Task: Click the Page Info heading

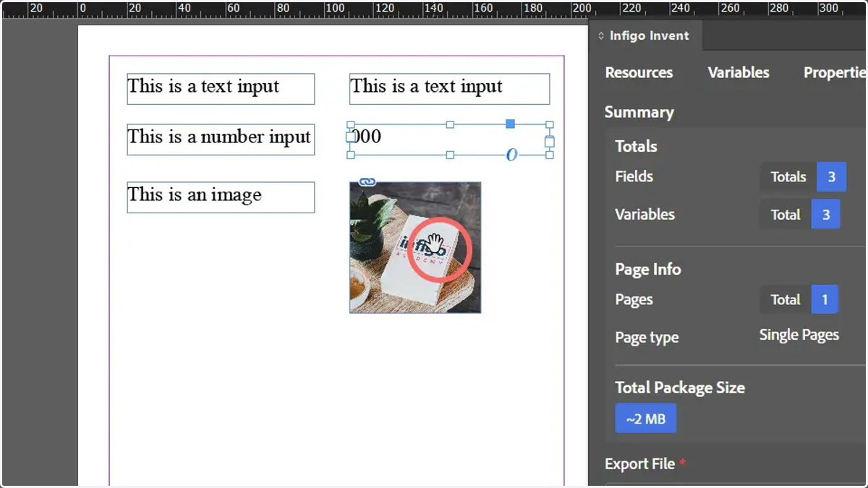Action: (648, 269)
